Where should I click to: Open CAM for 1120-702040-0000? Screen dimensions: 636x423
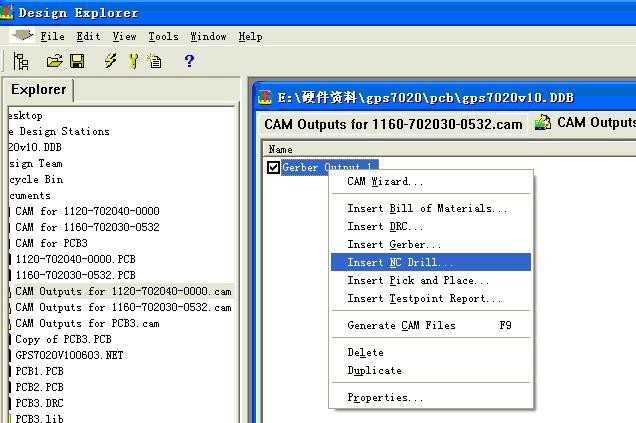87,211
